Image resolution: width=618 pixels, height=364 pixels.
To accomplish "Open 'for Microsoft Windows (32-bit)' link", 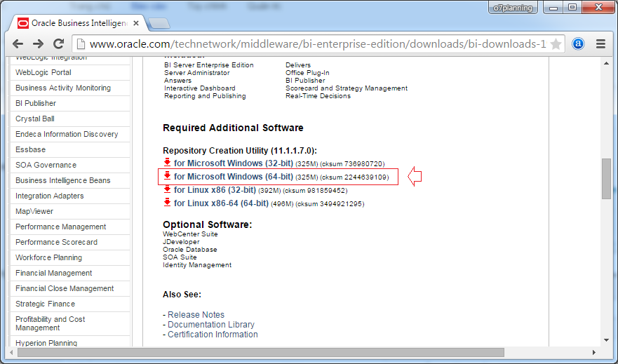I will click(234, 163).
